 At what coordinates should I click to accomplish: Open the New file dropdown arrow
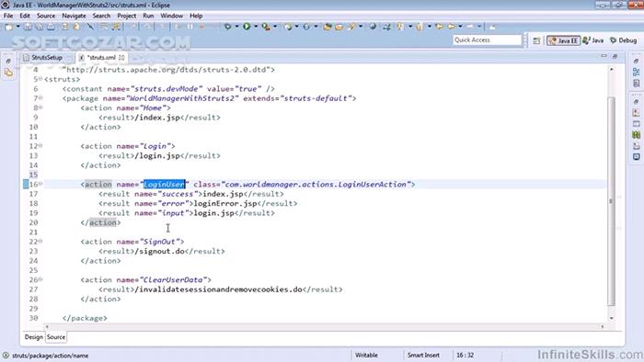tap(17, 27)
